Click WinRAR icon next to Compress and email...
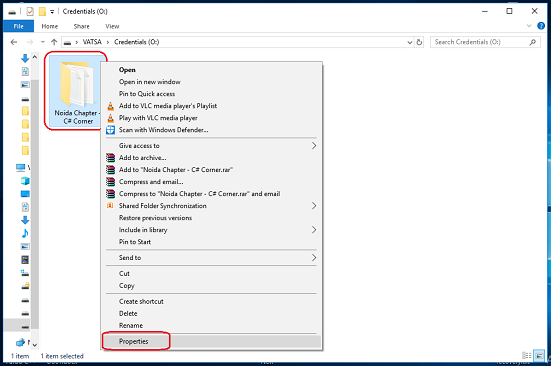The width and height of the screenshot is (551, 366). (x=111, y=182)
